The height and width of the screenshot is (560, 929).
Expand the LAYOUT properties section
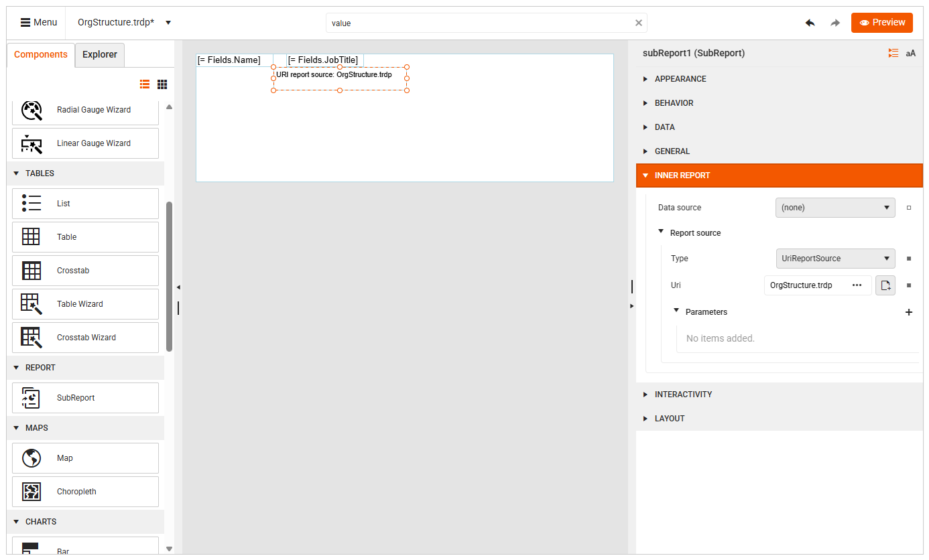(x=780, y=419)
